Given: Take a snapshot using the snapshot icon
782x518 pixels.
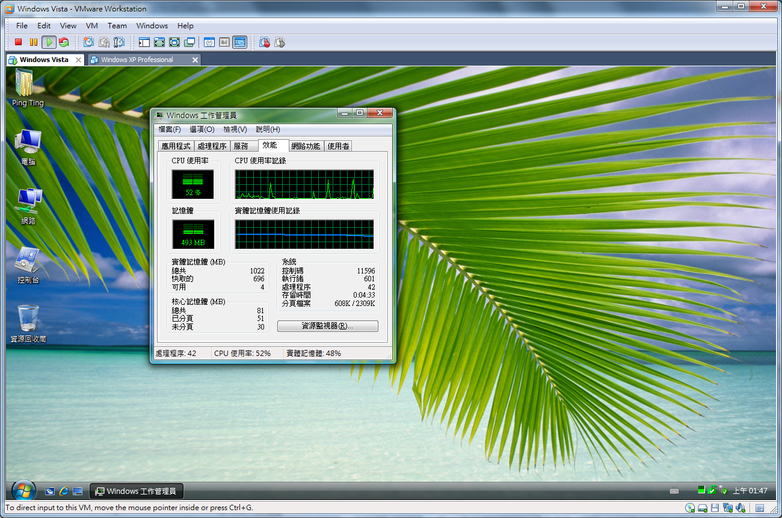Looking at the screenshot, I should (x=88, y=42).
